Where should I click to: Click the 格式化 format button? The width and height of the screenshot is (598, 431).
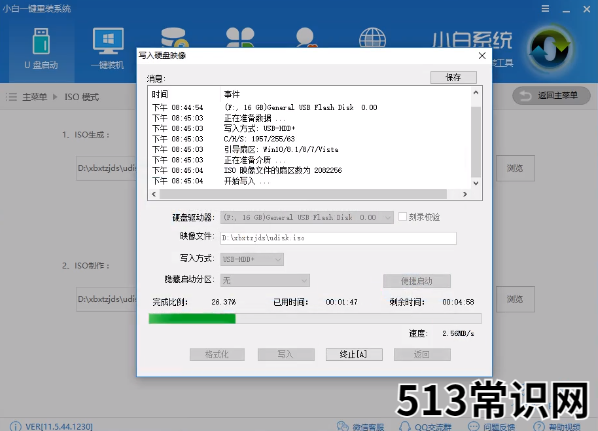pyautogui.click(x=217, y=354)
